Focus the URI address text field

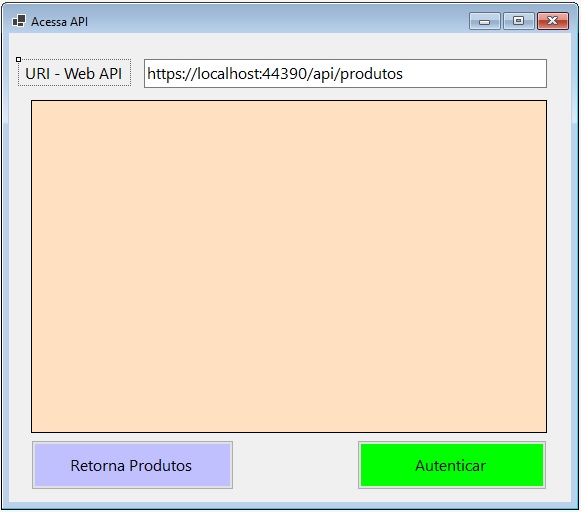pos(345,73)
